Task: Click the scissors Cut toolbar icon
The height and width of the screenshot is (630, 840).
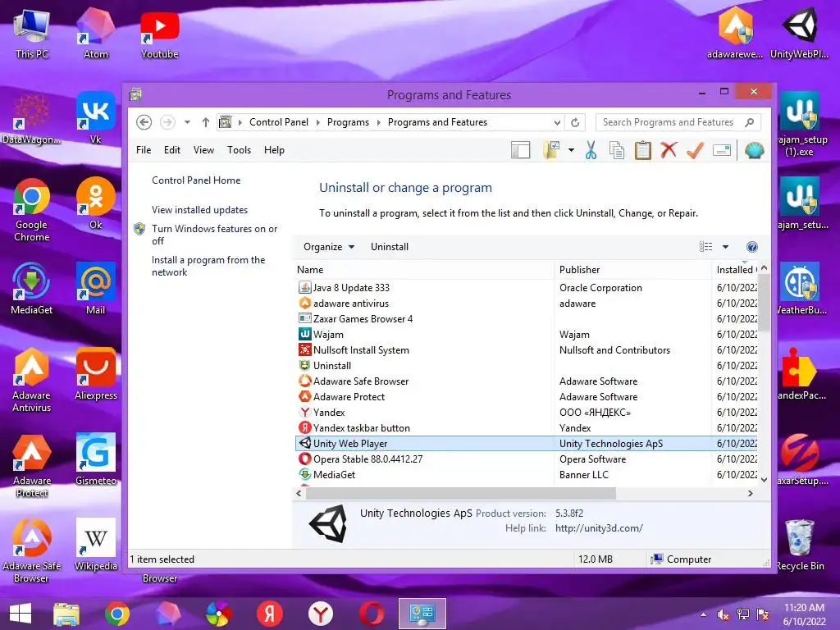Action: point(591,151)
